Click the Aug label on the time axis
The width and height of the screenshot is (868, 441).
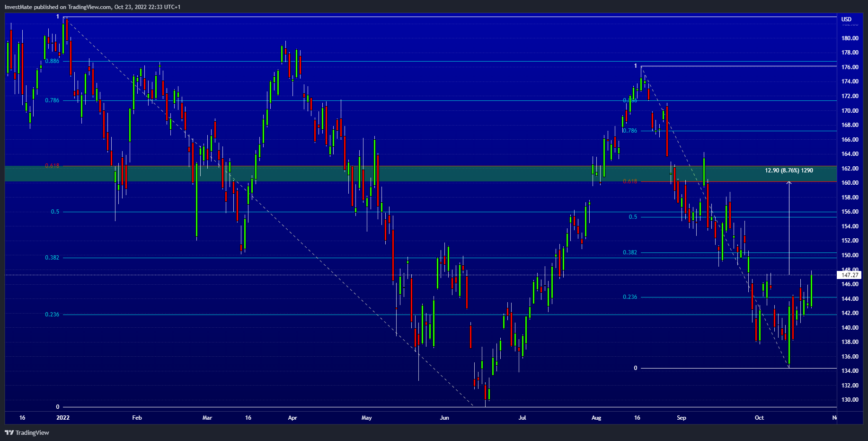pos(596,418)
